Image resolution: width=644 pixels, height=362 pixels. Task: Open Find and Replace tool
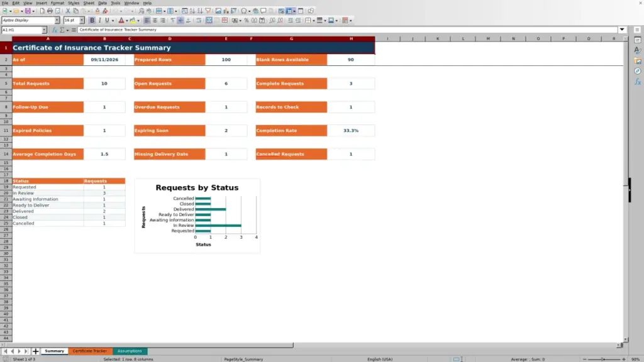click(x=142, y=11)
